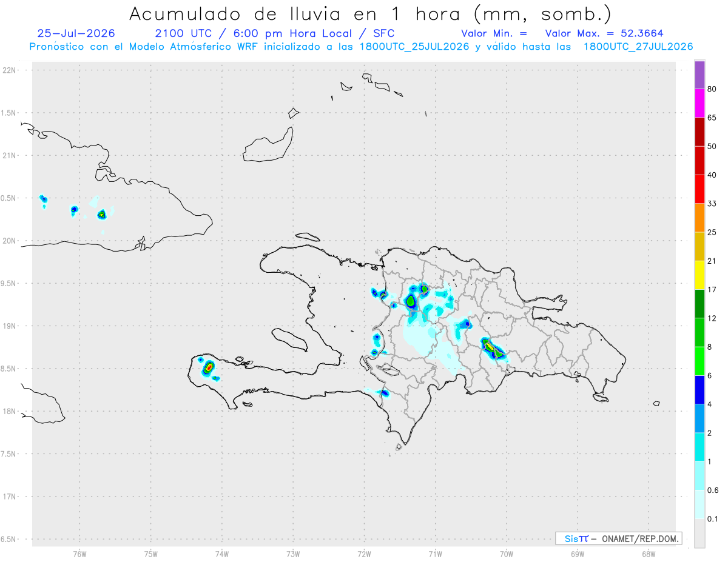
Task: Select the orange legend color band
Action: 699,218
